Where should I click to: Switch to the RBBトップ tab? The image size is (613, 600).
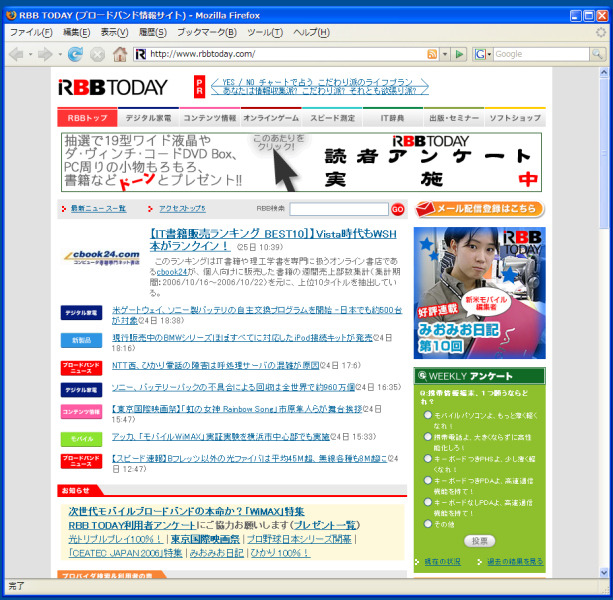click(x=87, y=118)
